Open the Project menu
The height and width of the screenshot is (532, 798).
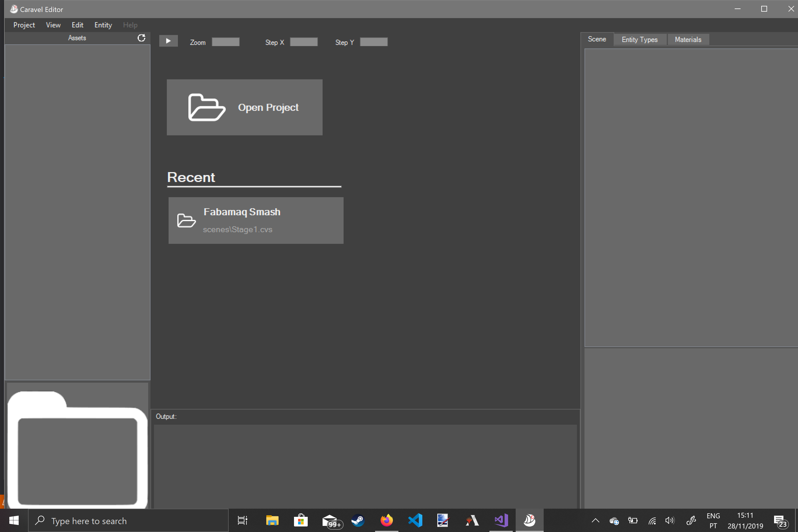(24, 25)
